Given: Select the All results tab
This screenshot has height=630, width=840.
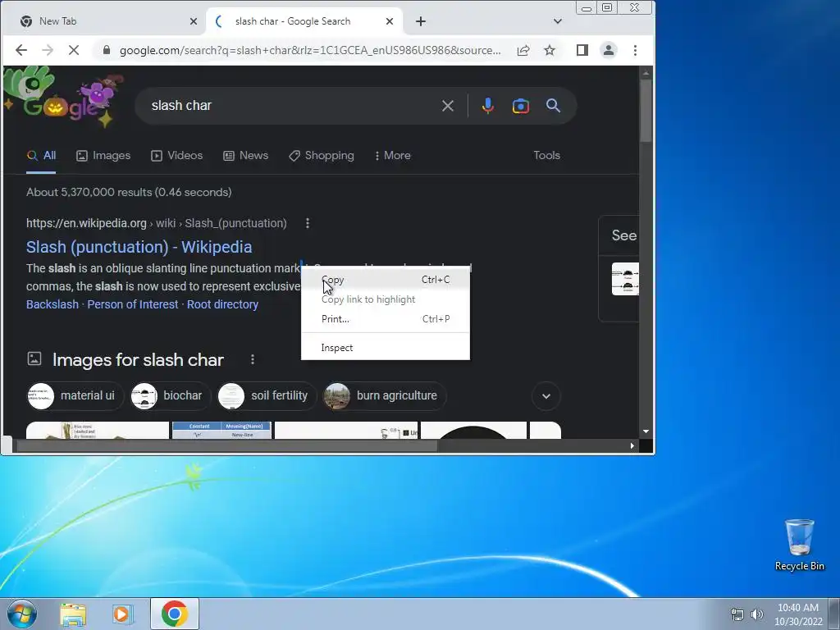Looking at the screenshot, I should [x=41, y=155].
